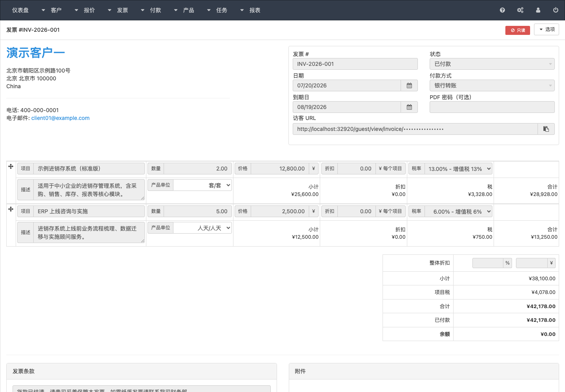Click row total ¥13,250.00
This screenshot has width=565, height=392.
544,237
